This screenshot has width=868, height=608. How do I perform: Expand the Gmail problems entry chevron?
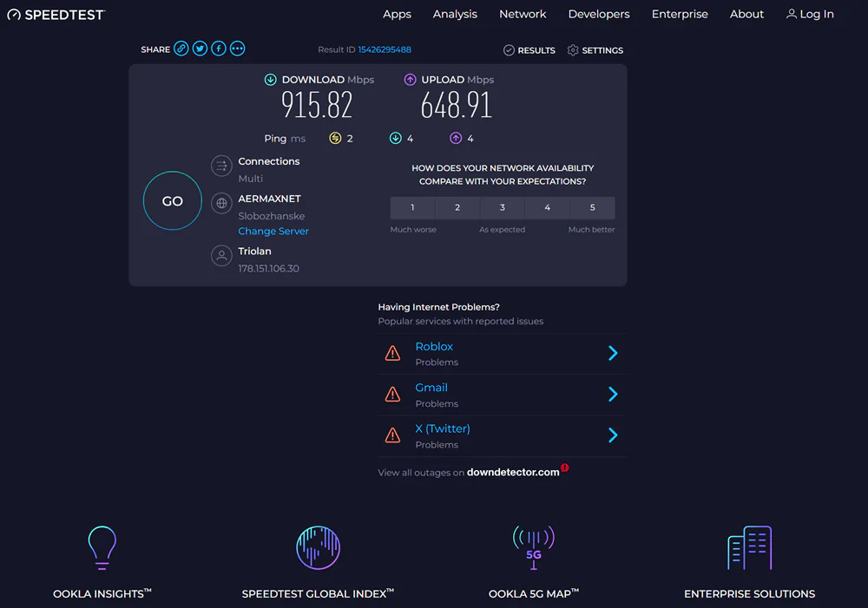613,394
